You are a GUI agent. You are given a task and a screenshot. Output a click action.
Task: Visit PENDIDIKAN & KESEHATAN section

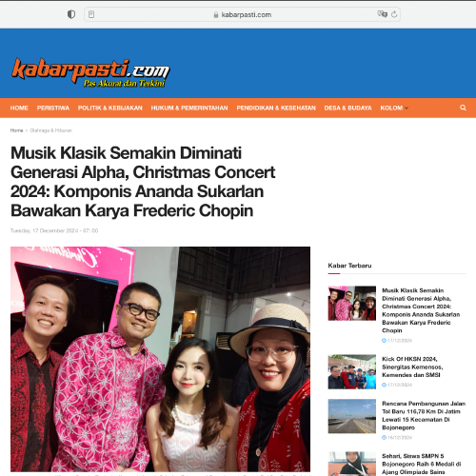click(276, 108)
